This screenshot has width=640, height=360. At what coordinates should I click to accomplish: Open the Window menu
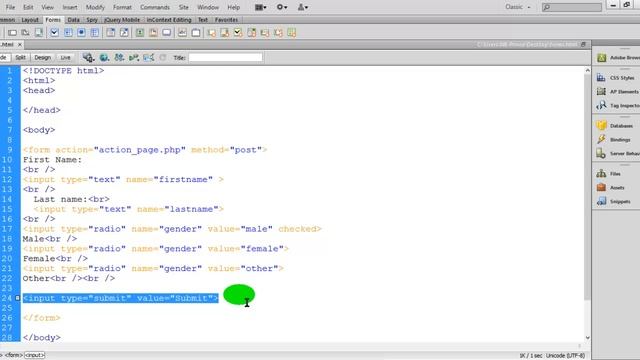click(208, 7)
